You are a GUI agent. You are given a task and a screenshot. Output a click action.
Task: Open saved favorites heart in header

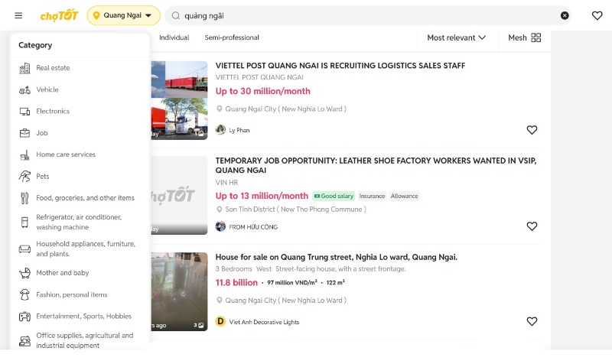point(597,15)
